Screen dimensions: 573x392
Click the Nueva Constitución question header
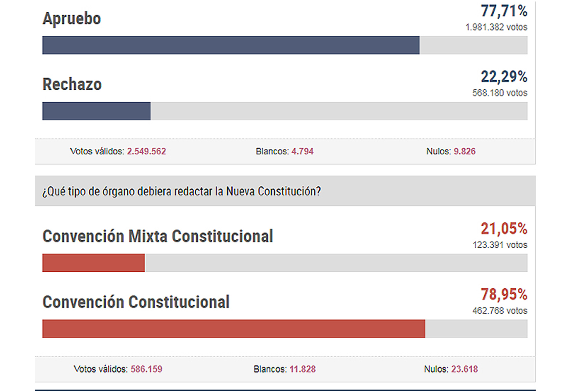click(x=182, y=191)
